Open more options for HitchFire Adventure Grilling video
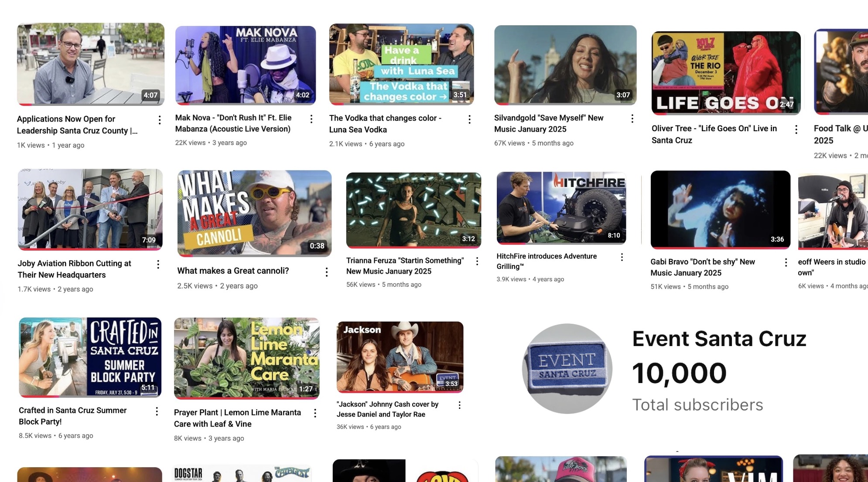This screenshot has width=868, height=482. point(622,257)
